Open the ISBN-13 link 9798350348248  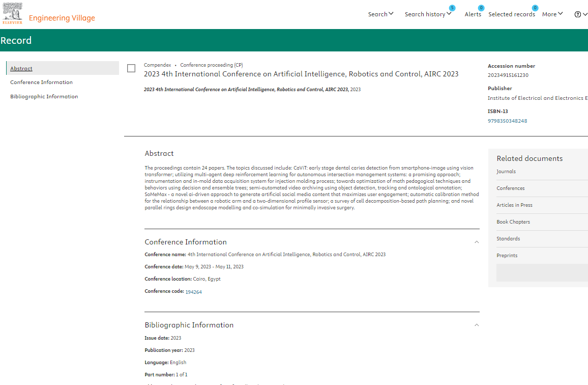coord(507,121)
